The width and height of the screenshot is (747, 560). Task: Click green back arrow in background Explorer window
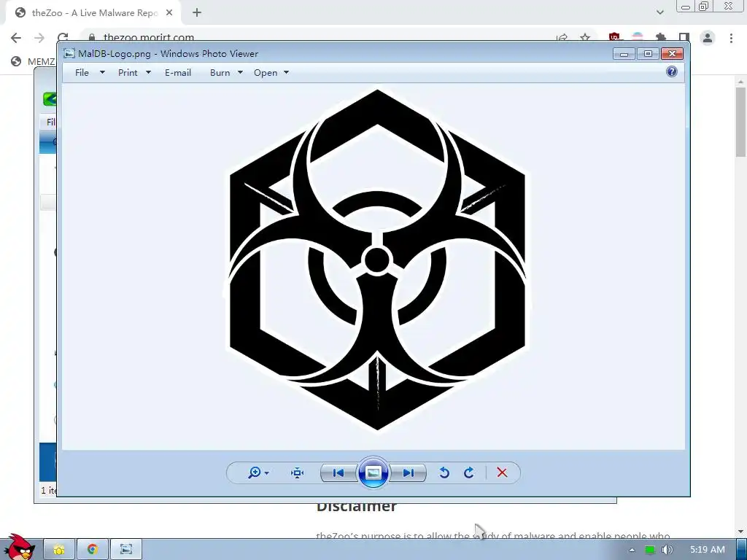pyautogui.click(x=50, y=98)
